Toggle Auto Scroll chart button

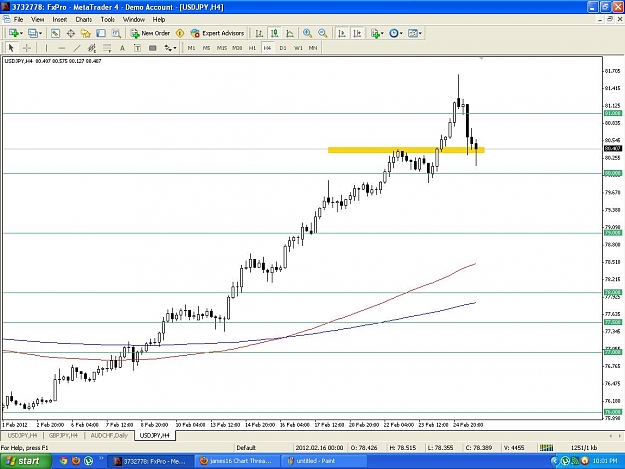pos(342,33)
